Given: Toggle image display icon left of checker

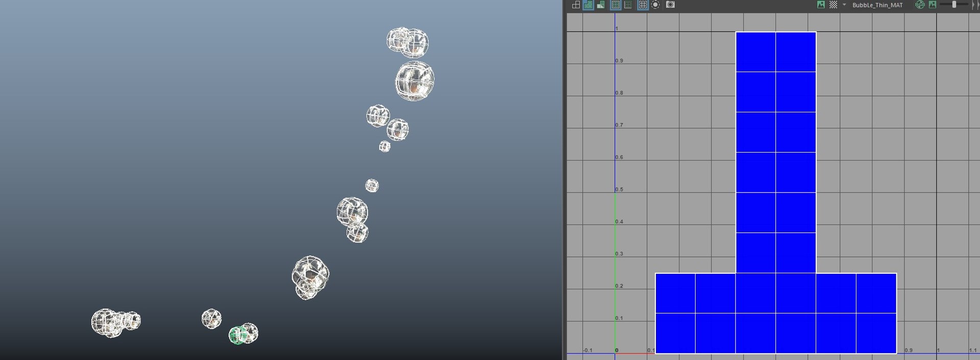Looking at the screenshot, I should (821, 5).
